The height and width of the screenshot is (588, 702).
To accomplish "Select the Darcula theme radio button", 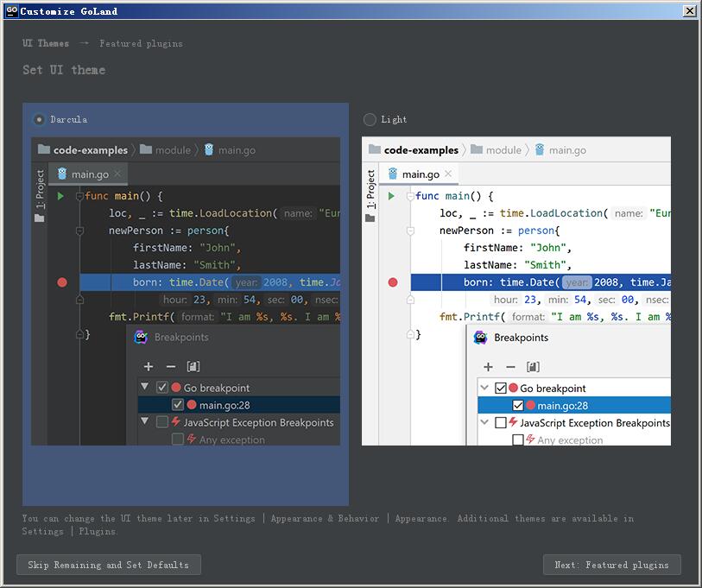I will click(40, 119).
